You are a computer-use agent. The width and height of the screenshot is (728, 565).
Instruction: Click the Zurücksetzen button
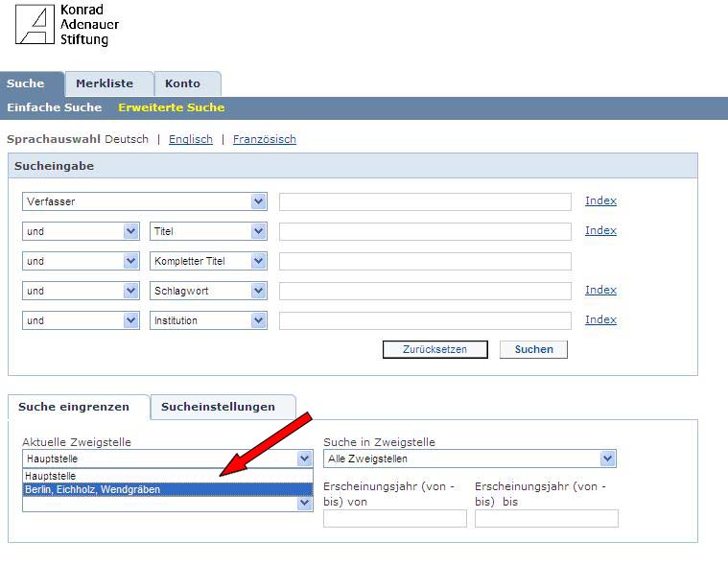(x=434, y=349)
